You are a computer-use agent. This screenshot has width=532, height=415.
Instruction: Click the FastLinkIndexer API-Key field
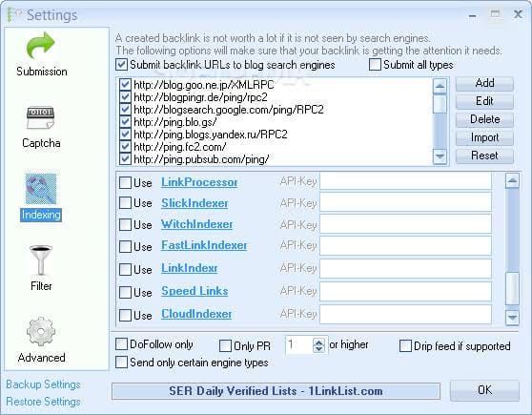[405, 245]
